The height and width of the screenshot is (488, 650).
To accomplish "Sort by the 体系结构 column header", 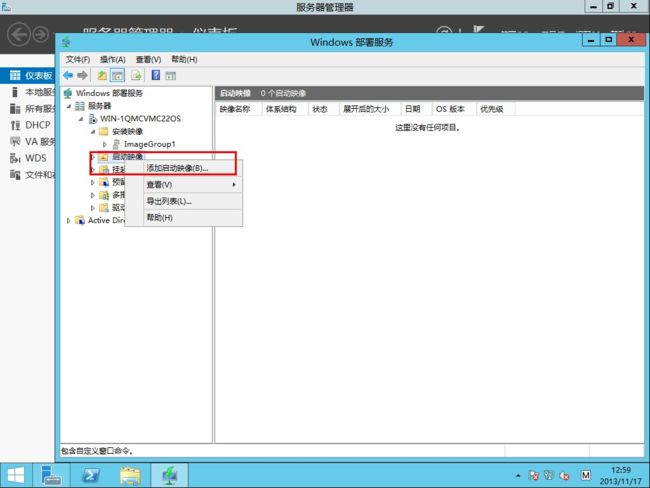I will tap(285, 109).
